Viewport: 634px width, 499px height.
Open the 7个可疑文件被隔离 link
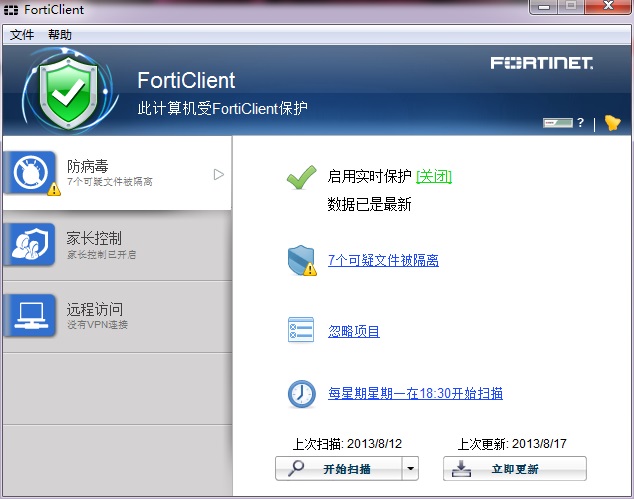(383, 260)
